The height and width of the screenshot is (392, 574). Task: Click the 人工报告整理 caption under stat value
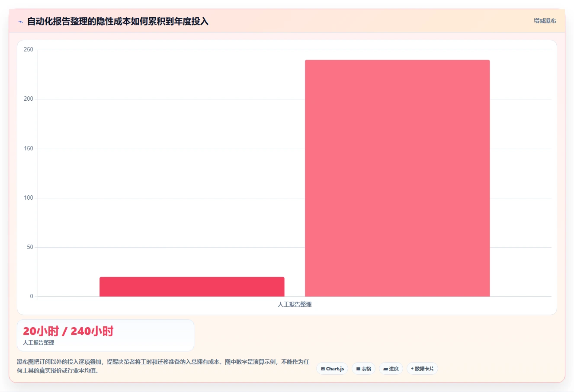coord(38,342)
